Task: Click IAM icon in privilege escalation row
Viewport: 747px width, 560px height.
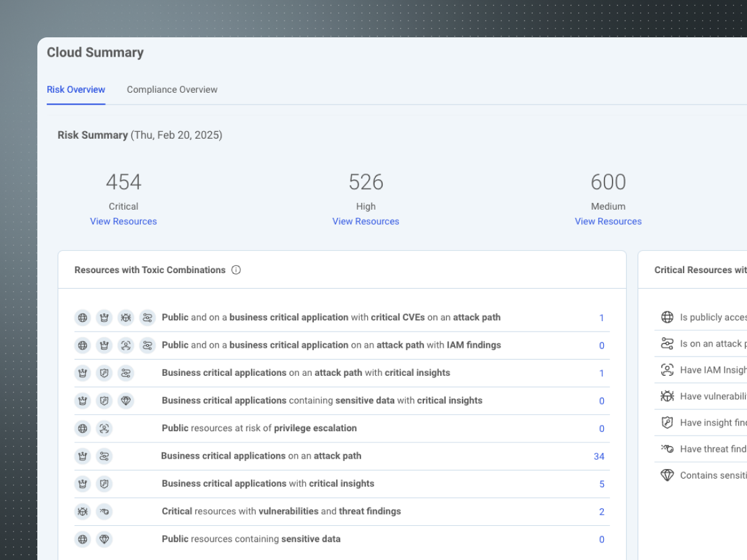Action: (105, 428)
